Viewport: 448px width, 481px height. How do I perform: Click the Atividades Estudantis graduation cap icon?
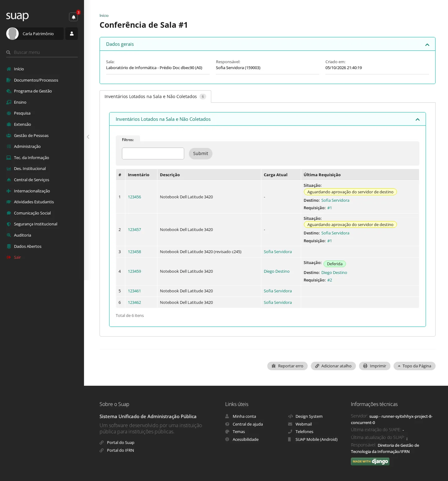pos(9,202)
